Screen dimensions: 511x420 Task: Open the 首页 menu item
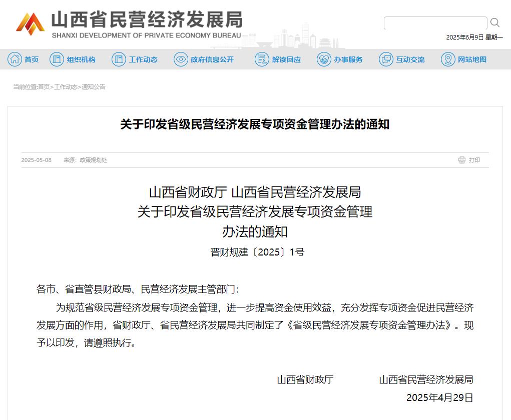click(32, 59)
